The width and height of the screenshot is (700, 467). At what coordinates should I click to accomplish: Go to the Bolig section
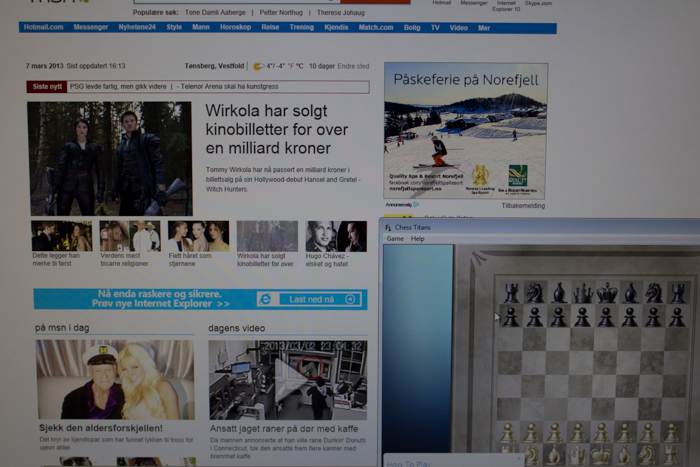[412, 28]
